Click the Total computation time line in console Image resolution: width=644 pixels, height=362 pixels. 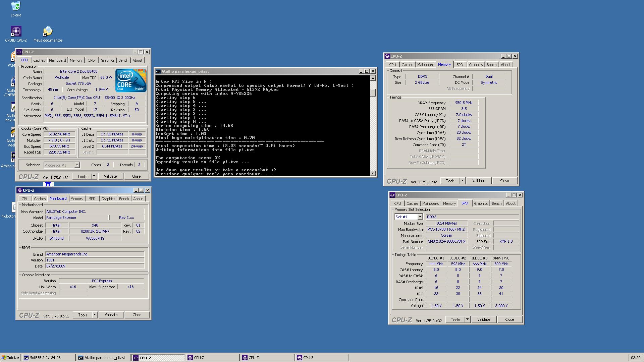click(x=225, y=146)
